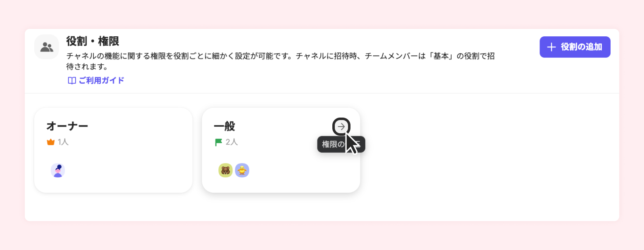This screenshot has width=644, height=250.
Task: Open the オーナー role card
Action: coord(114,150)
